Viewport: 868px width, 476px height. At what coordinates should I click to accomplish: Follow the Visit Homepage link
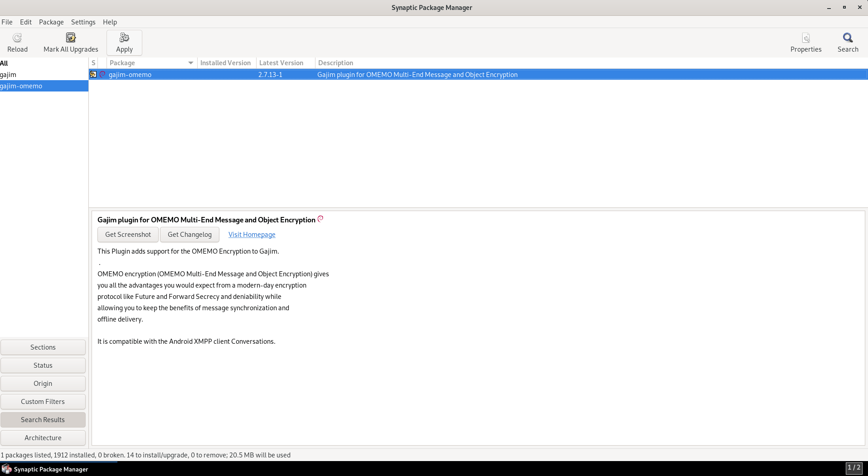coord(252,235)
